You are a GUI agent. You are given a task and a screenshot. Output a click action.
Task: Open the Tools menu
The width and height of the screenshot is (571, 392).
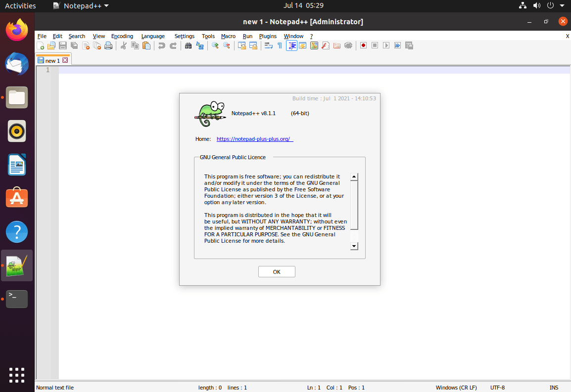tap(208, 36)
